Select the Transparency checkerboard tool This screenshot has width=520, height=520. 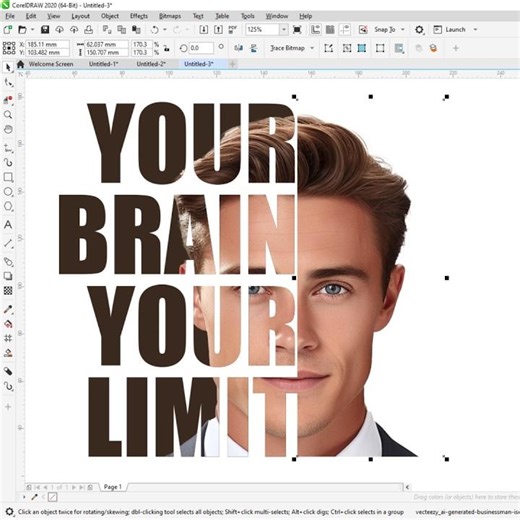tap(8, 291)
